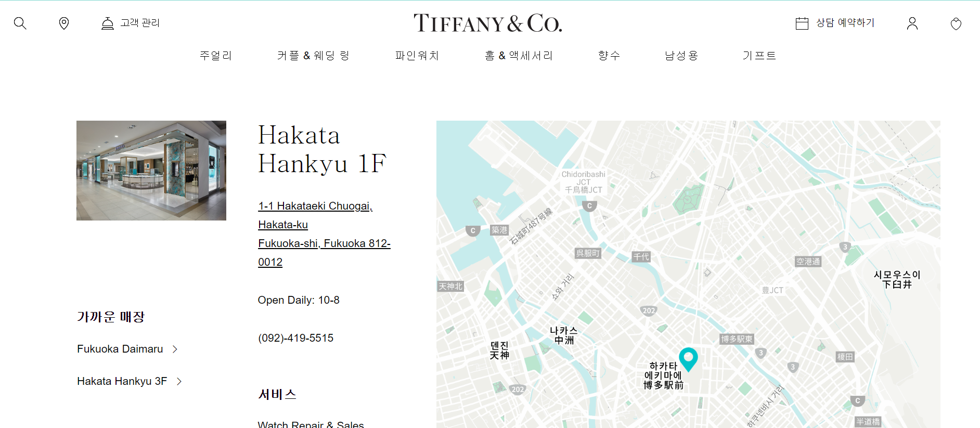Viewport: 980px width, 428px height.
Task: Open the 홈 & 액세서리 menu
Action: pos(518,55)
